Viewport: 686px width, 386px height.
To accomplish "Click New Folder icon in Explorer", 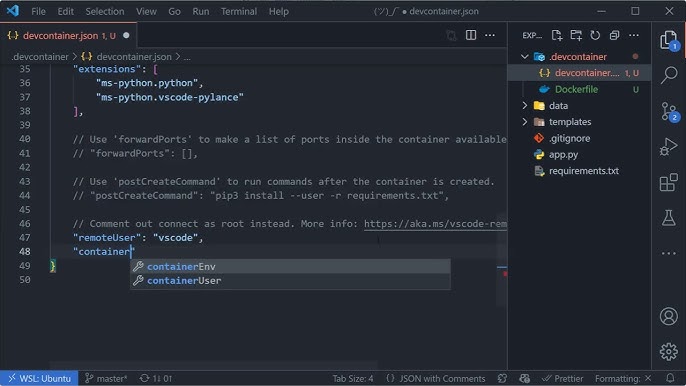I will tap(576, 35).
